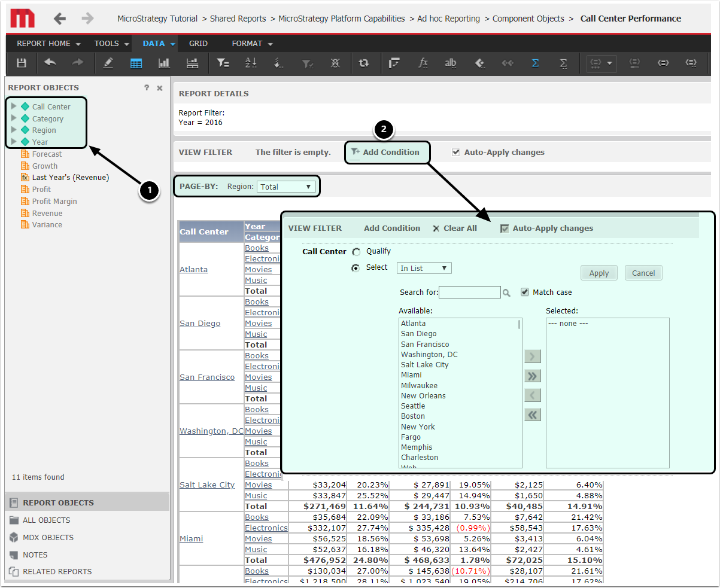720x588 pixels.
Task: Click the Apply button
Action: click(x=599, y=273)
